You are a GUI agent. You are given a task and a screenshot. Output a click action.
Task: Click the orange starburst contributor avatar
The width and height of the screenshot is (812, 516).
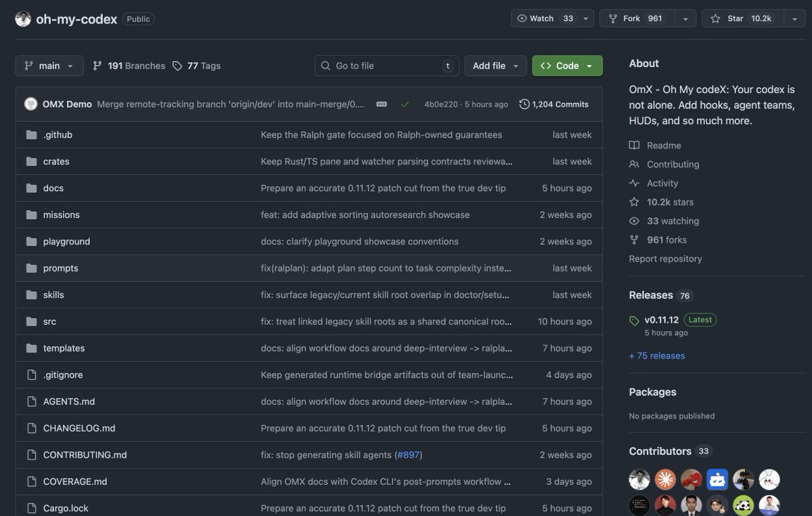click(x=666, y=479)
